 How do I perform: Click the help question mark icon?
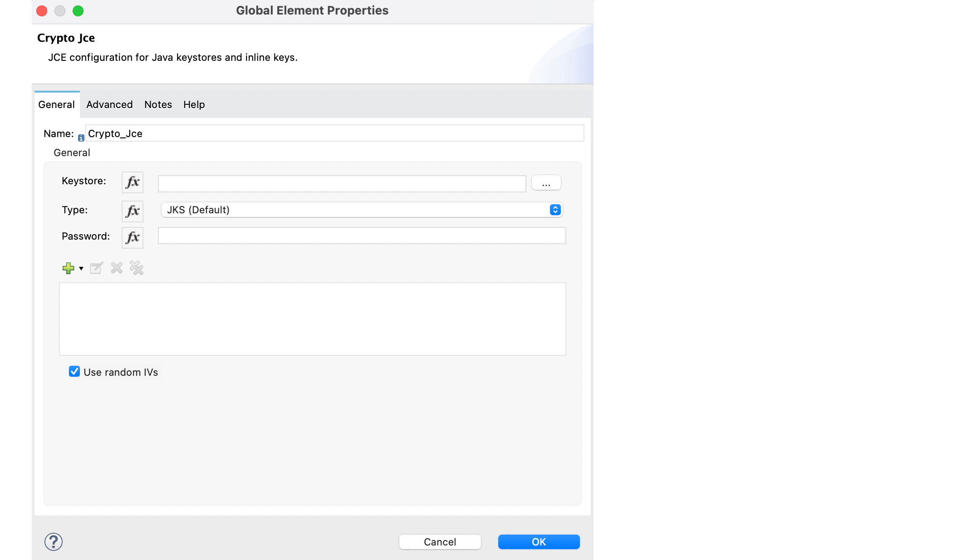(54, 542)
